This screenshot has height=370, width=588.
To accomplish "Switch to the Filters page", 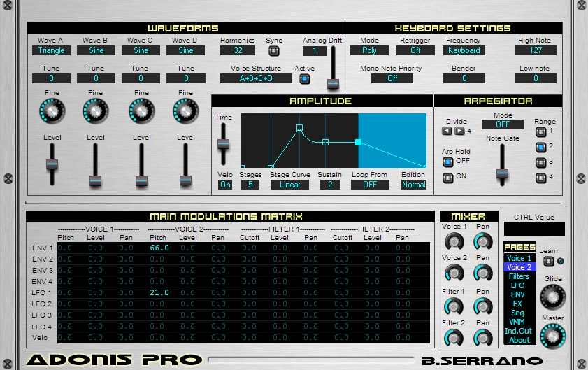I will [519, 276].
